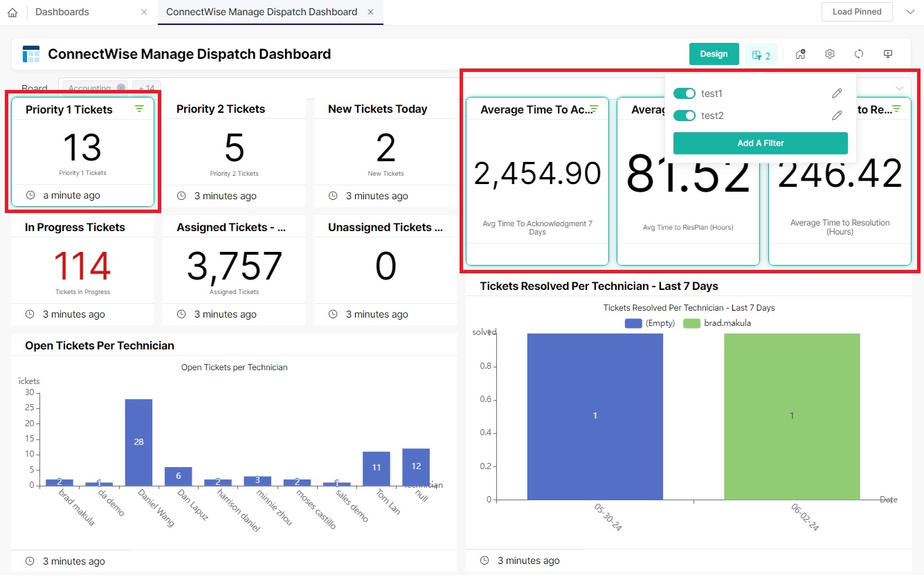This screenshot has width=924, height=575.
Task: Remove the Accounting board tag
Action: pyautogui.click(x=121, y=88)
